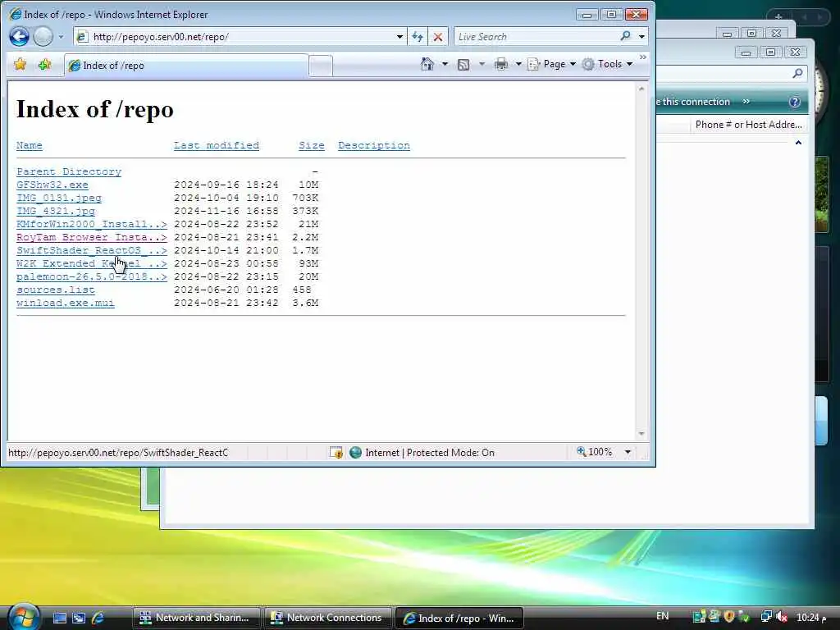The height and width of the screenshot is (630, 840).
Task: Click the address bar URL field
Action: click(235, 36)
